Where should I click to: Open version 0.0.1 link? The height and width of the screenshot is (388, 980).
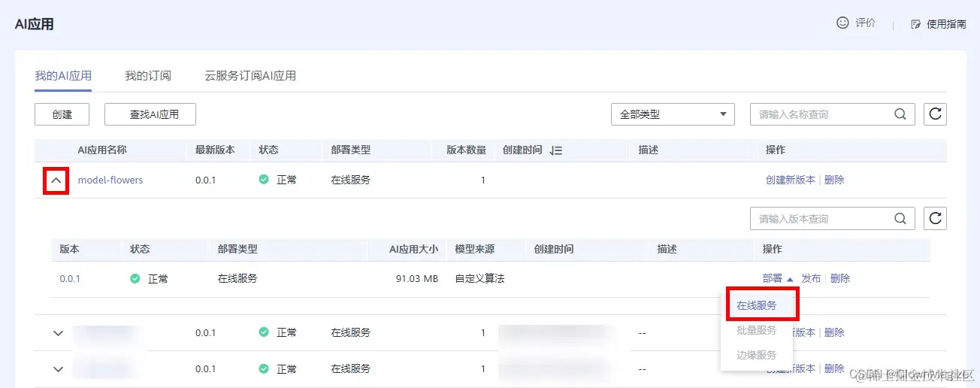tap(70, 278)
